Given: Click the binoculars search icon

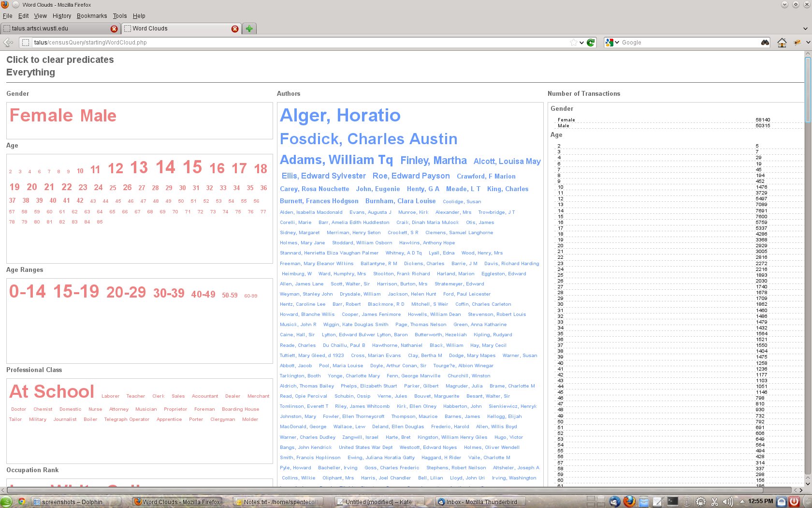Looking at the screenshot, I should (765, 43).
